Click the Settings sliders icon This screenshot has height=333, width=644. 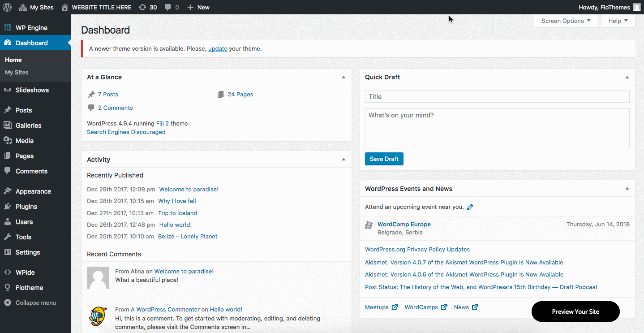pos(8,252)
